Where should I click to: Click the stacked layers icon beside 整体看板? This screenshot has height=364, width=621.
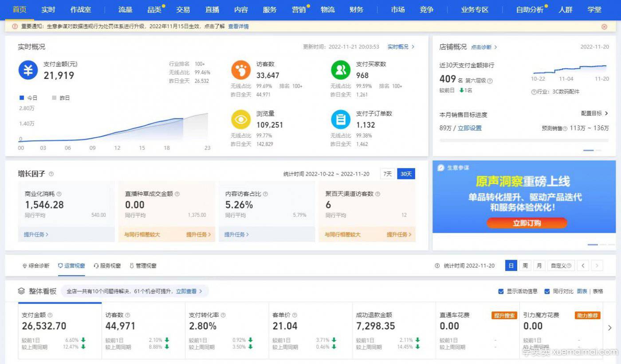[x=21, y=291]
